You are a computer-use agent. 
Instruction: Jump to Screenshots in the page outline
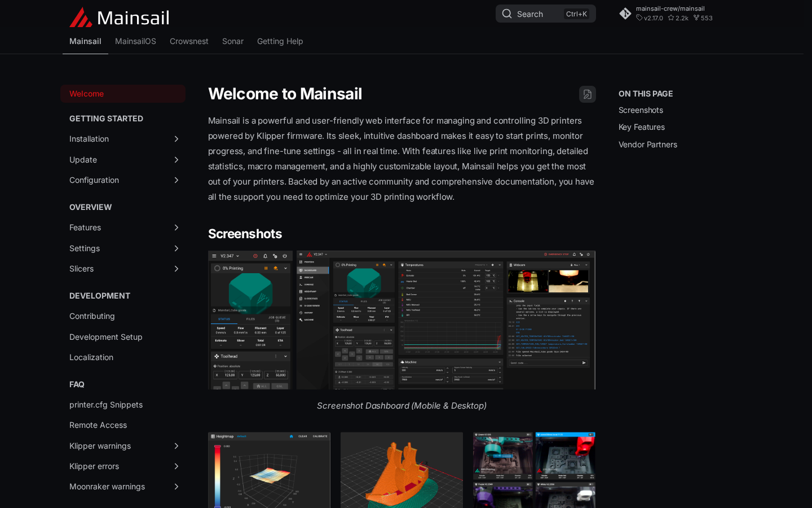pyautogui.click(x=641, y=110)
